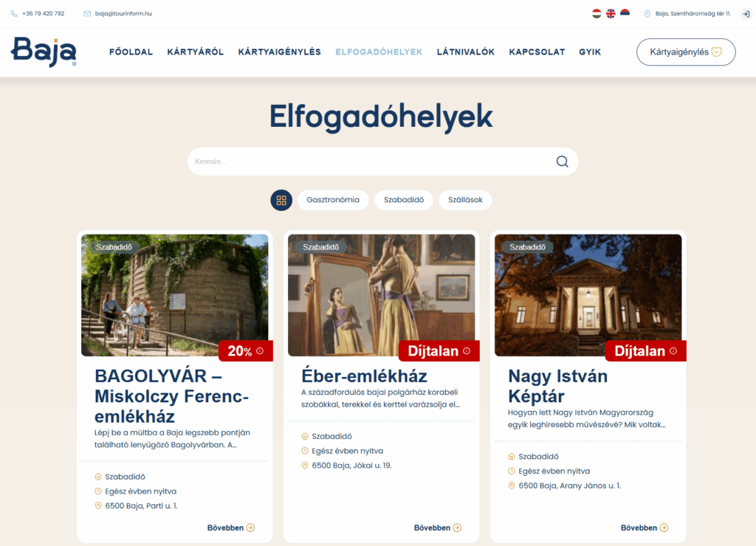Click info icon on 20% badge
This screenshot has width=756, height=546.
pyautogui.click(x=260, y=350)
